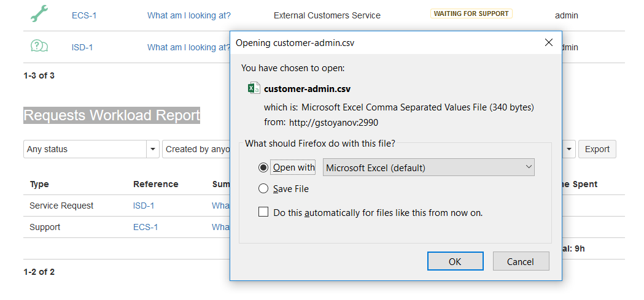Viewport: 644px width, 300px height.
Task: Cancel the file download dialog
Action: pyautogui.click(x=521, y=261)
